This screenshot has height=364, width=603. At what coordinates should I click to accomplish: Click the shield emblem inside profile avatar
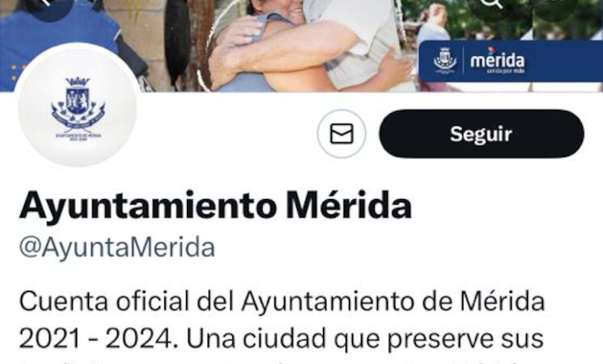pyautogui.click(x=78, y=101)
